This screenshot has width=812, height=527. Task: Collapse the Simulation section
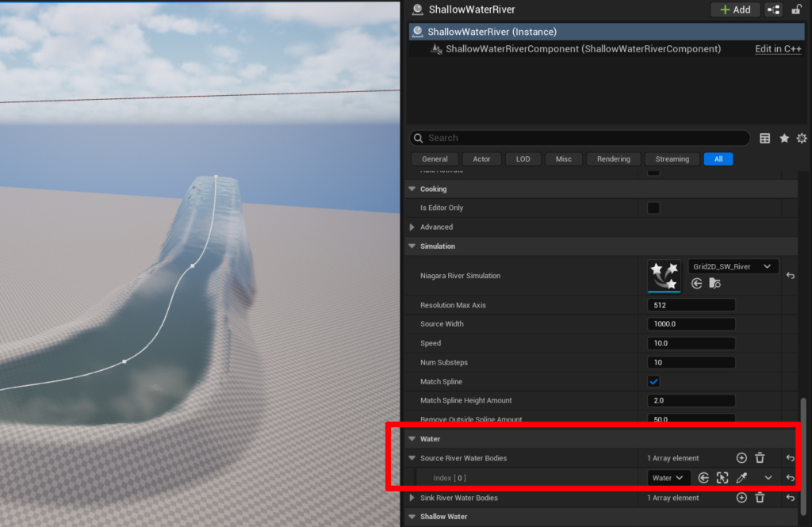click(412, 246)
